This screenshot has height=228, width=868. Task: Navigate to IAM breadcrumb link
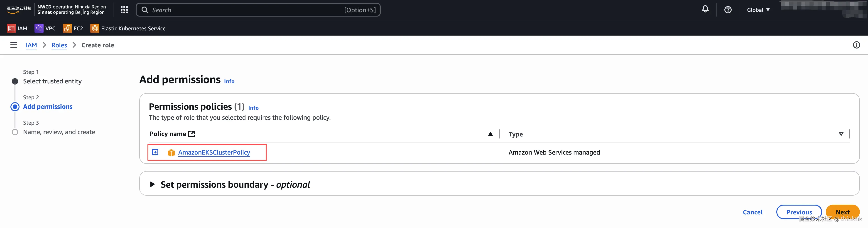[31, 45]
